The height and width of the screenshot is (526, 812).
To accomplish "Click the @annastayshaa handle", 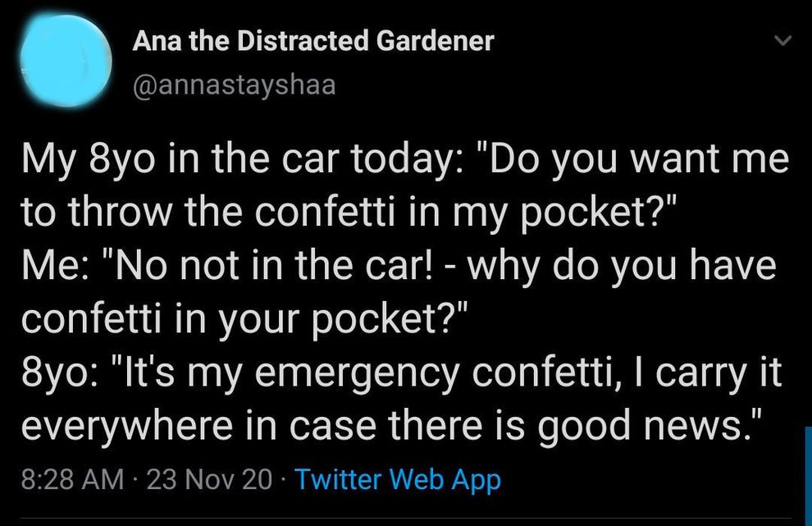I will pyautogui.click(x=234, y=85).
